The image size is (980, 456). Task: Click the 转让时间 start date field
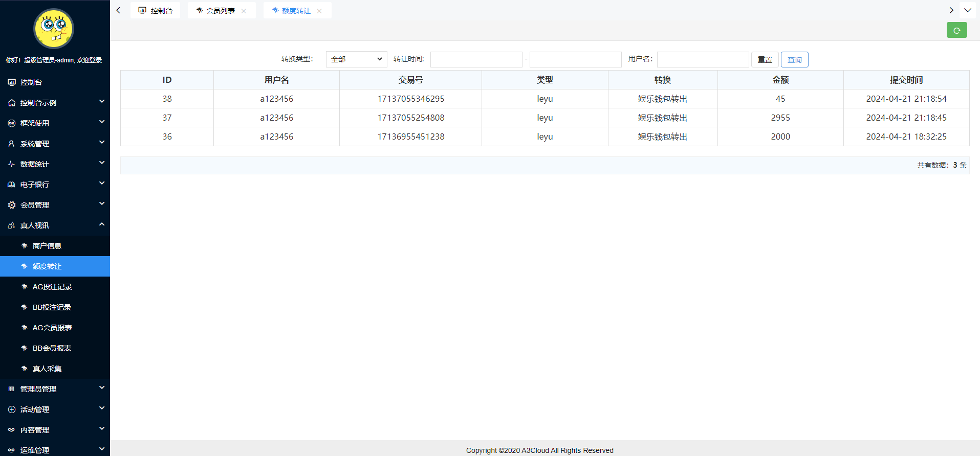(x=476, y=60)
